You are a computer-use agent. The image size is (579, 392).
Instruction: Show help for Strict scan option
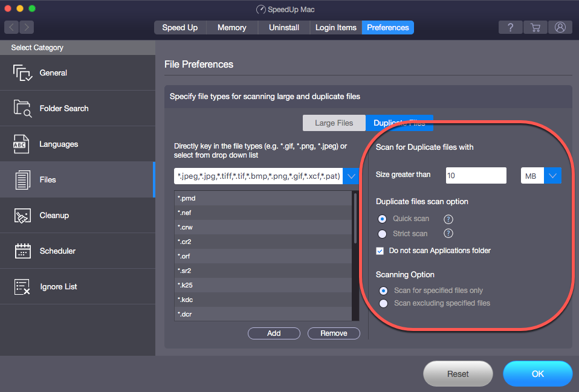(x=448, y=233)
